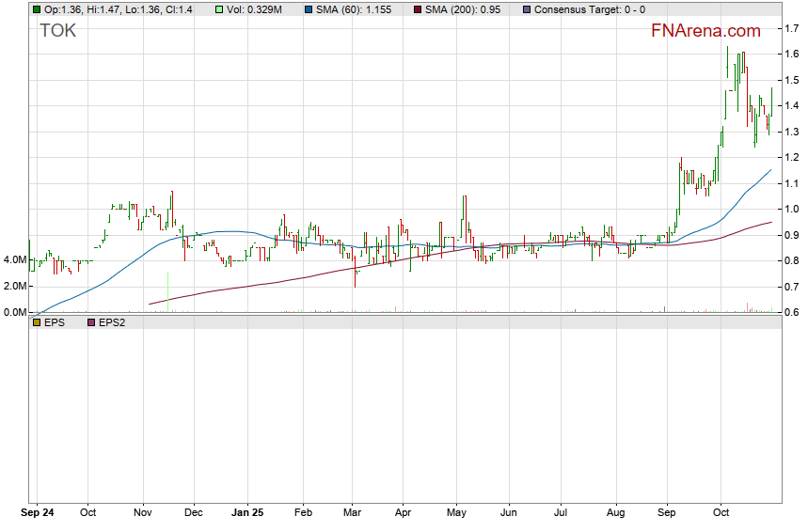Click the TOK ticker symbol label

(58, 31)
